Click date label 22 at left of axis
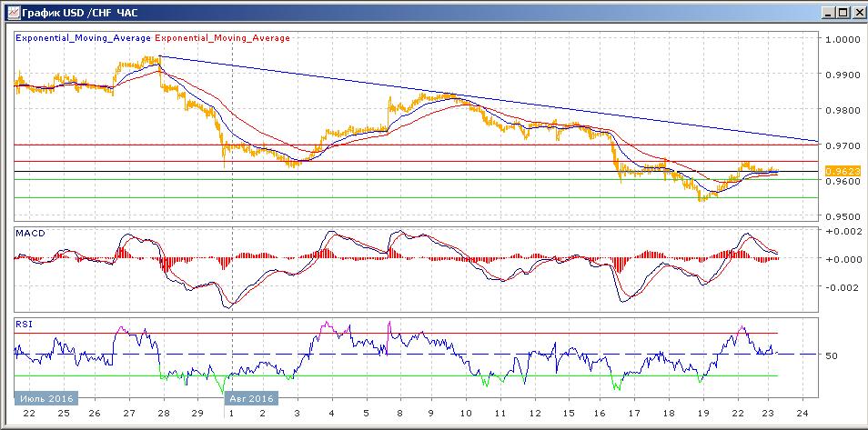 (x=29, y=414)
